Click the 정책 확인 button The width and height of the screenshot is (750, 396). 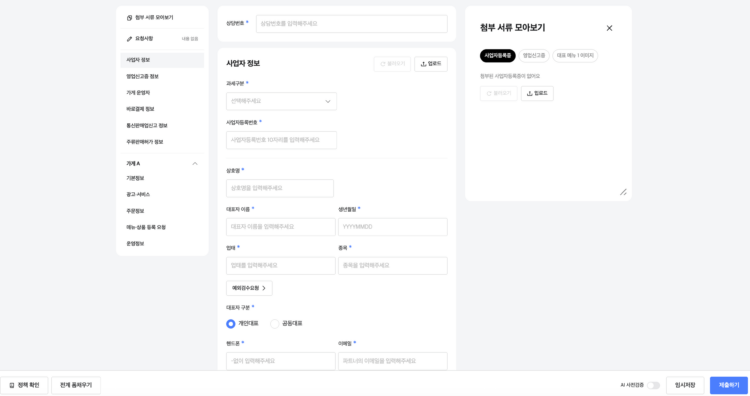(24, 385)
